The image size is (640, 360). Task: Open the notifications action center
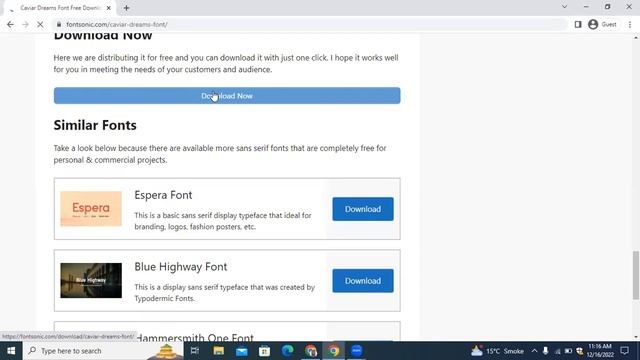pyautogui.click(x=624, y=351)
